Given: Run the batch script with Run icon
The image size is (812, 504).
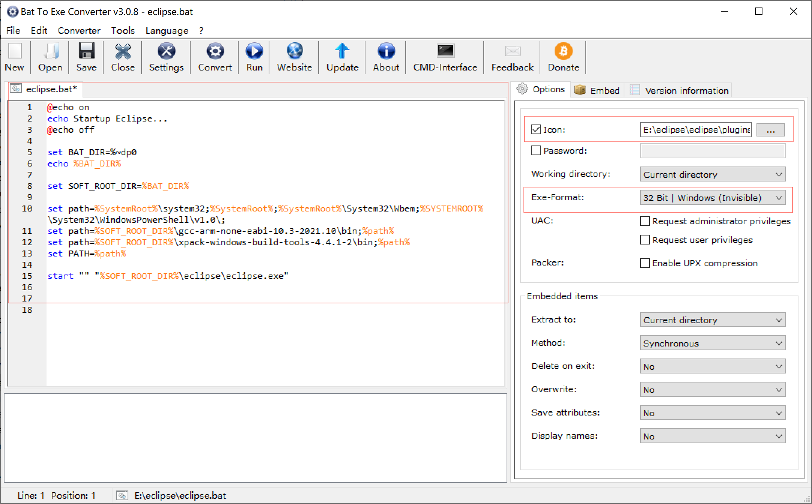Looking at the screenshot, I should pyautogui.click(x=254, y=51).
